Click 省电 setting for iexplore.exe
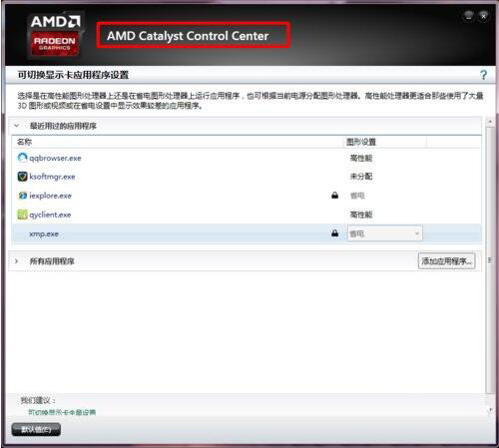Viewport: 499px width, 448px height. (357, 196)
